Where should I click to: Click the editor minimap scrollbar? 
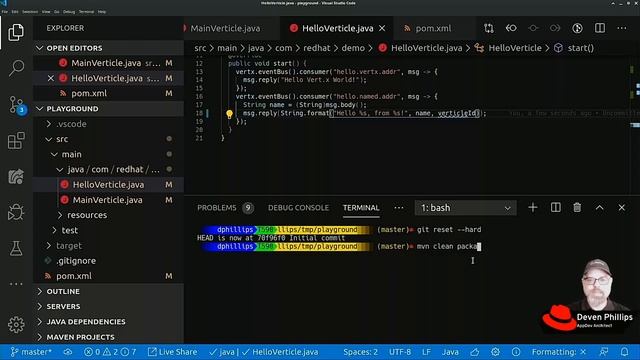click(635, 127)
